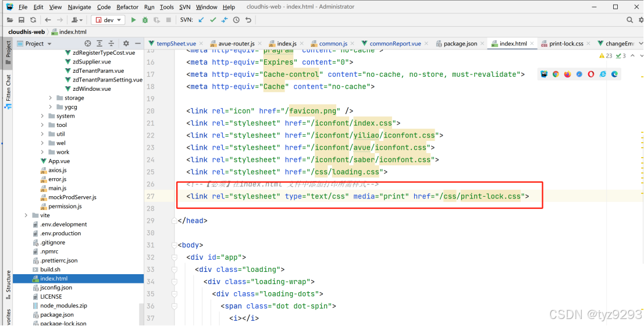Viewport: 644px width, 326px height.
Task: Select App.vue in project tree
Action: (x=59, y=161)
